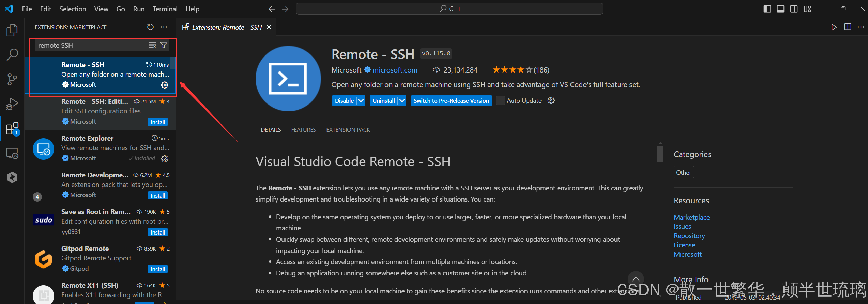Open the hexagon-shaped activity bar icon
This screenshot has width=868, height=304.
click(x=12, y=177)
